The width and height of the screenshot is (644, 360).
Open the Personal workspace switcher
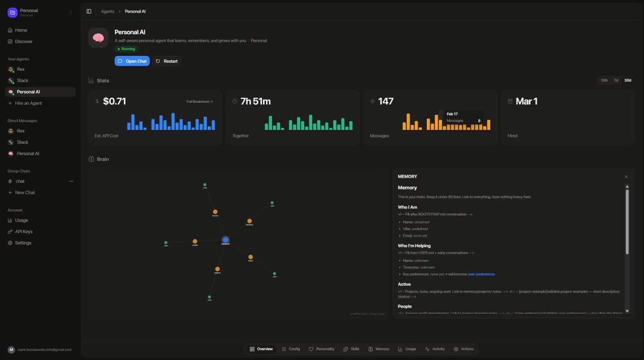click(x=40, y=12)
